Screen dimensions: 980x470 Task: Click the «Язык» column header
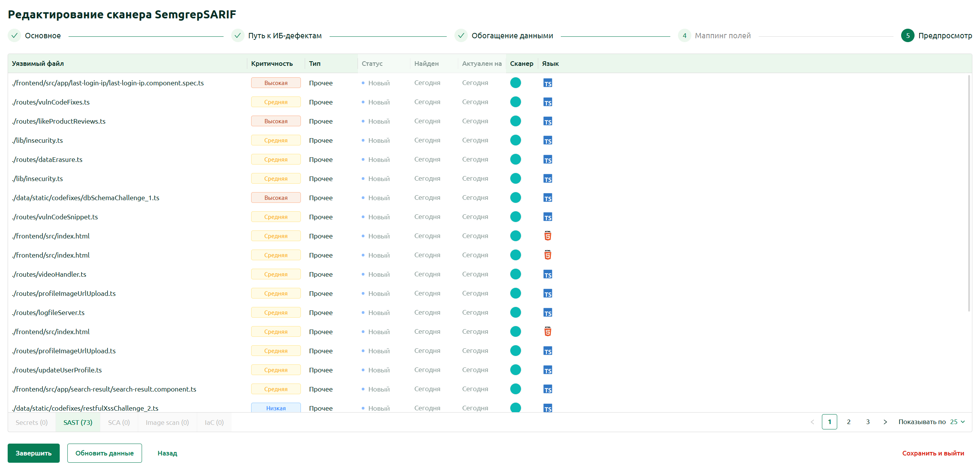(x=550, y=64)
